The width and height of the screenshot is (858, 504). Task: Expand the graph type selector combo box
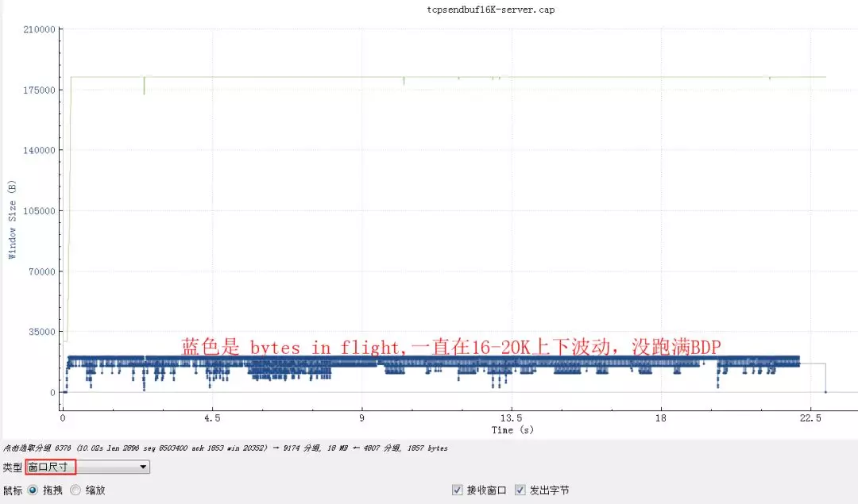(x=143, y=467)
